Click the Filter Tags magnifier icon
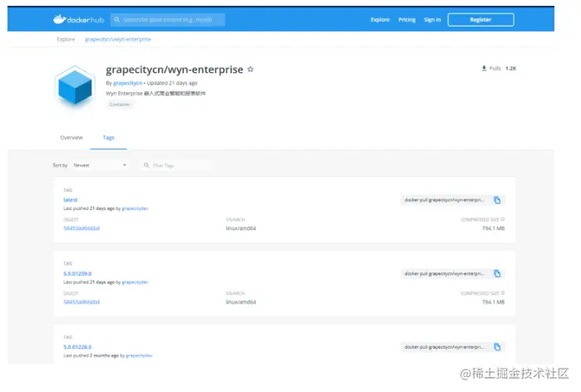The height and width of the screenshot is (392, 581). coord(146,165)
